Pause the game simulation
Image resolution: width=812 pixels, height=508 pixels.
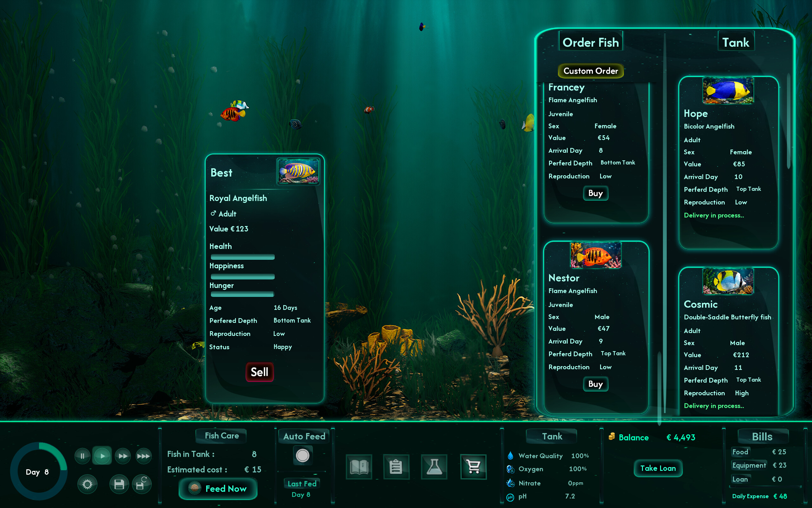pyautogui.click(x=82, y=456)
